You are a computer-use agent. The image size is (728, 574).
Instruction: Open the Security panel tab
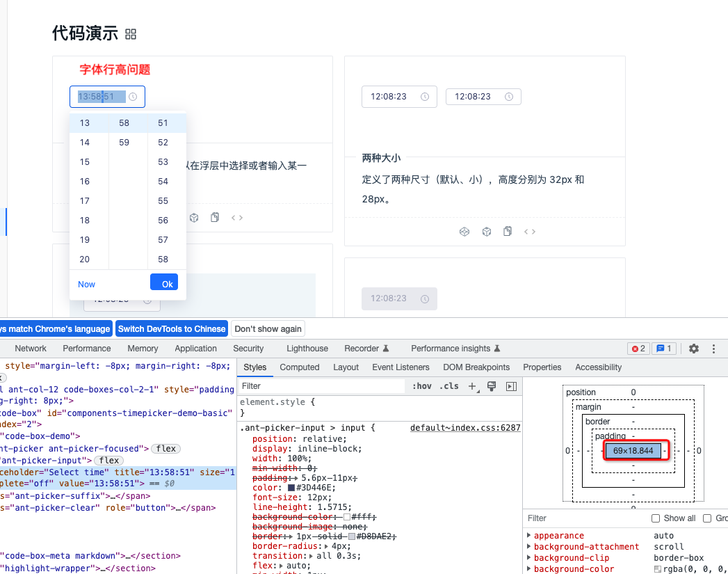(248, 349)
